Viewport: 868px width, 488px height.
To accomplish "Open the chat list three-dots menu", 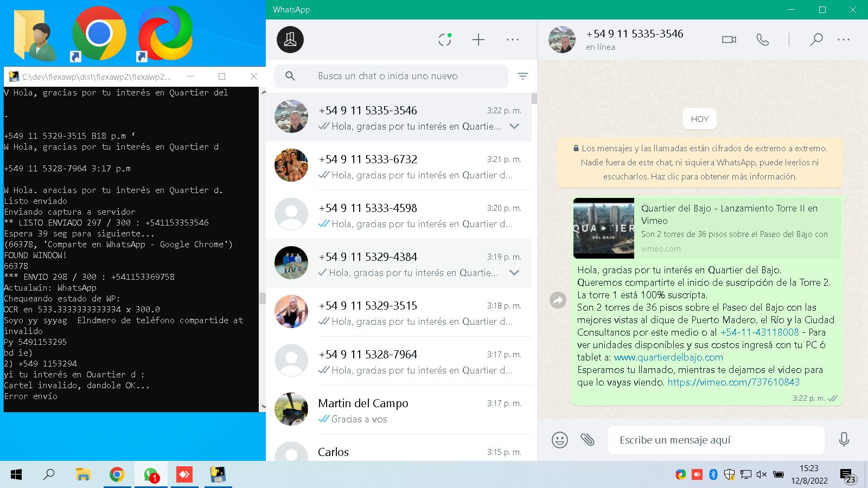I will pyautogui.click(x=513, y=40).
